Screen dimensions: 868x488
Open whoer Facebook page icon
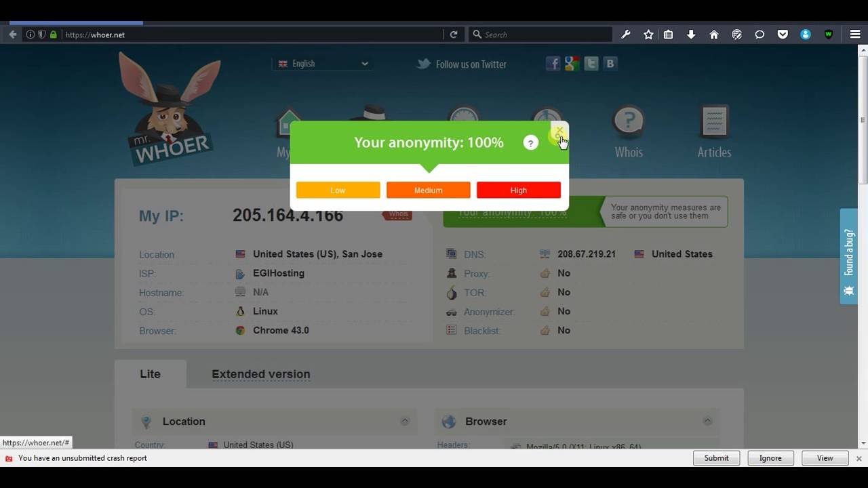(x=553, y=64)
